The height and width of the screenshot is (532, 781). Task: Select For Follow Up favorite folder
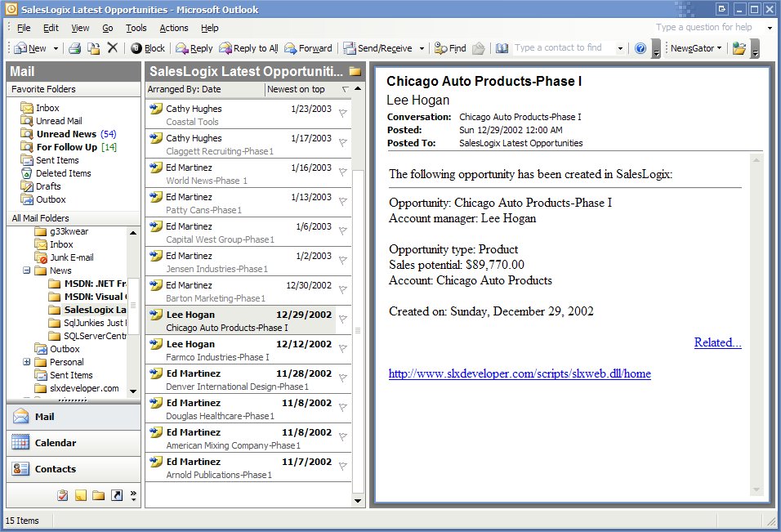pos(69,147)
